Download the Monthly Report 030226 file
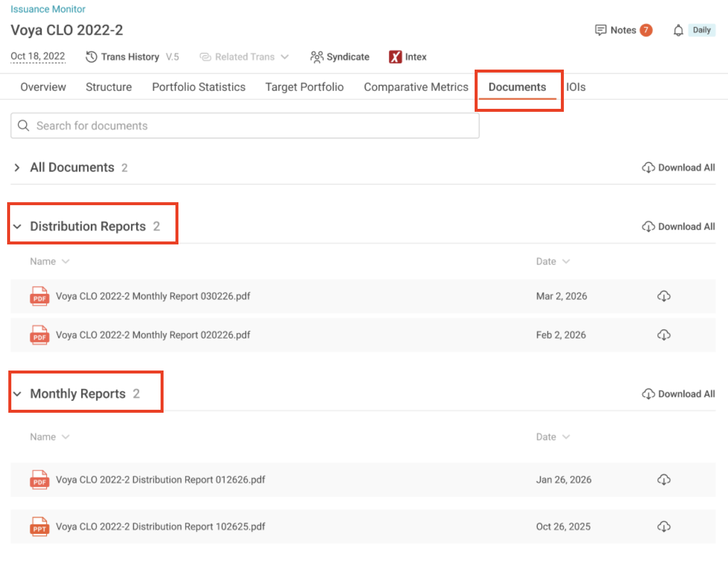This screenshot has height=565, width=728. pyautogui.click(x=664, y=296)
